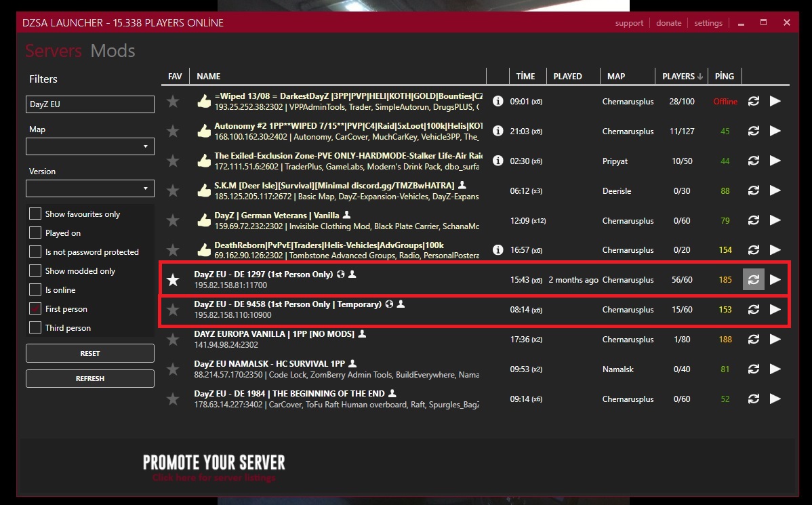Play DayZ EU - DE 9458 Temporary server
The height and width of the screenshot is (505, 812).
point(775,309)
